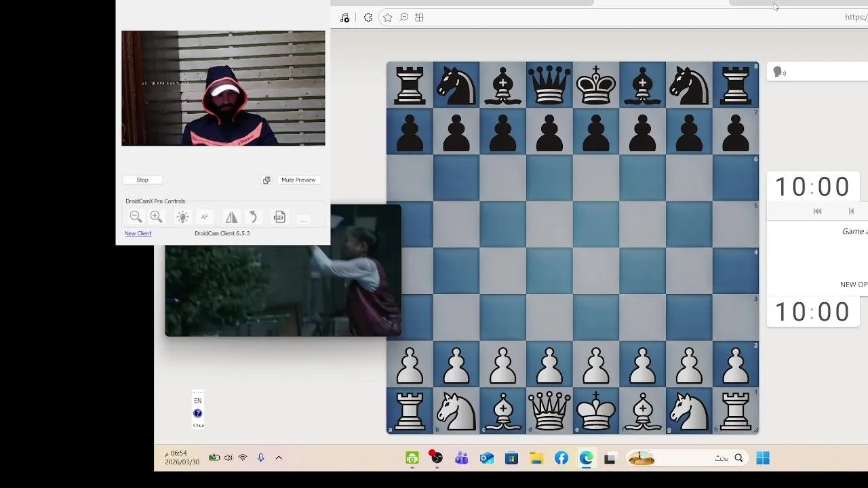Open DroidCam green taskbar icon
Screen dimensions: 868x488
click(412, 459)
